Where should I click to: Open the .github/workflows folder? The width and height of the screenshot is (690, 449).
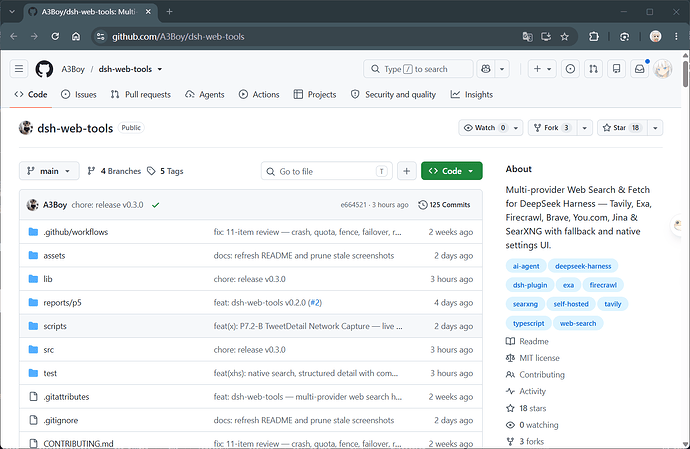[x=75, y=232]
